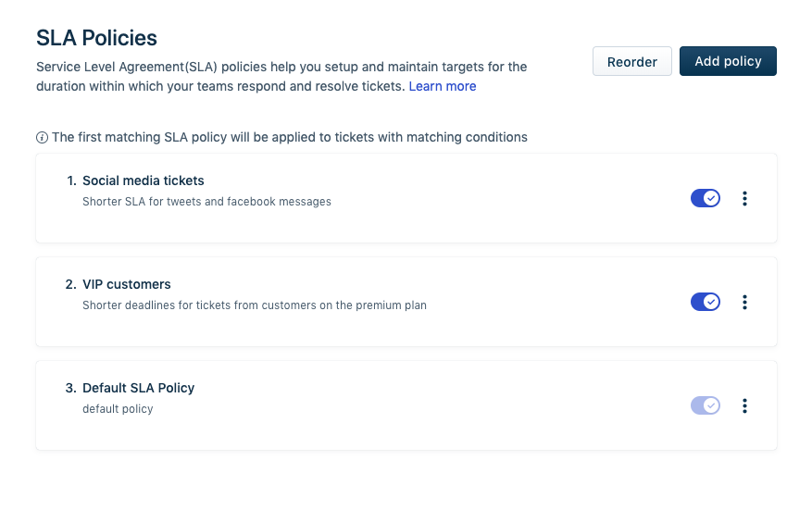Follow the Learn more link
812x510 pixels.
point(443,86)
